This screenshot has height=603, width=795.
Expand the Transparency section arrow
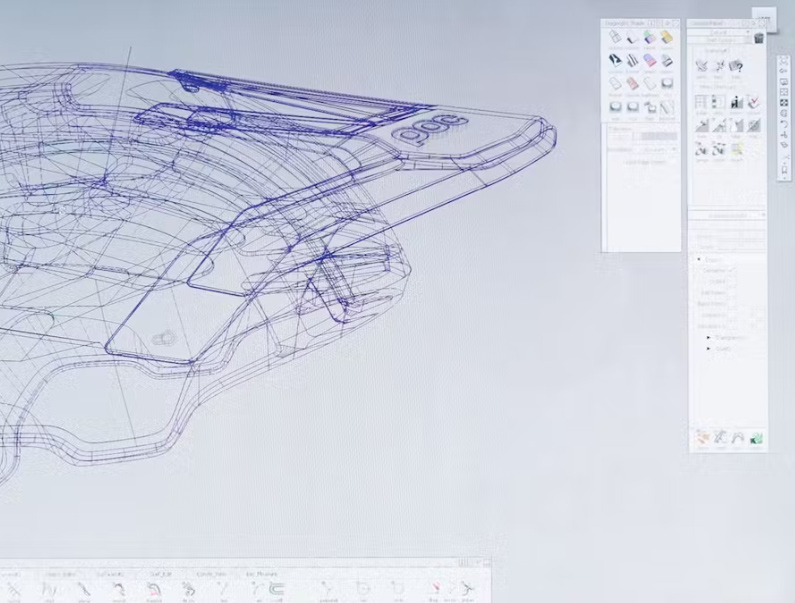pyautogui.click(x=709, y=338)
